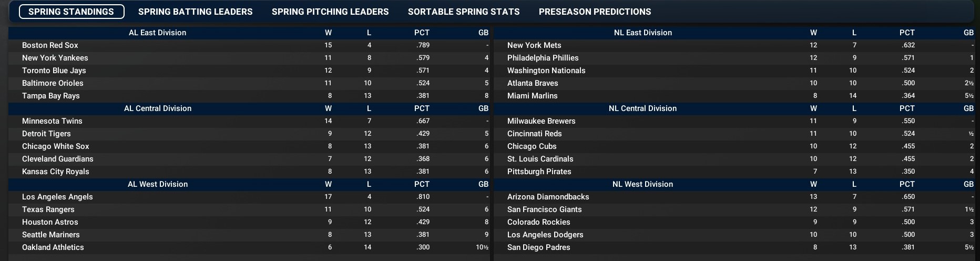This screenshot has height=261, width=980.
Task: Select the Sortable Spring Stats tab
Action: [464, 12]
